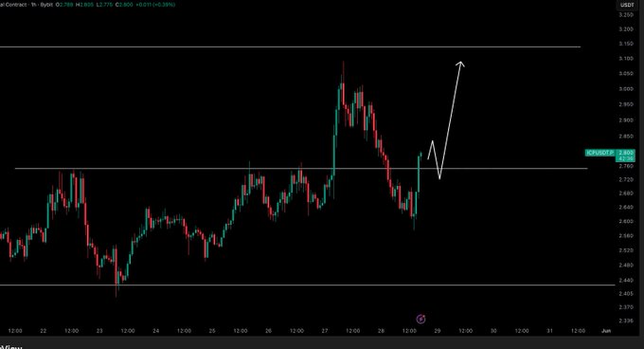Click the 2.560 price scale label
Screen dimensions: 644x349
coord(625,236)
